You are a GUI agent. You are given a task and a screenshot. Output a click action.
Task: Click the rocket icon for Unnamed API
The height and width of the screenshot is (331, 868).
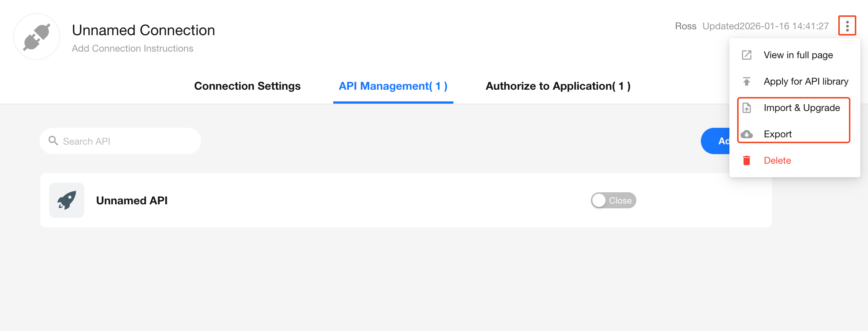[x=67, y=200]
